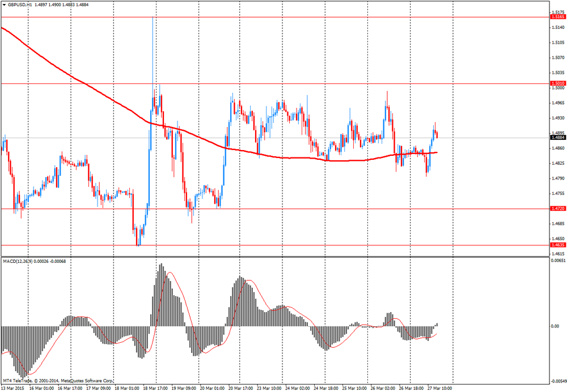Click the 1.4755 price axis value

click(x=558, y=194)
